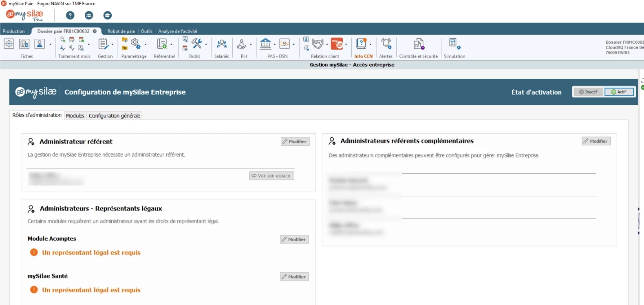Click the euro pencil icon in Traitement mois
The image size is (644, 305).
click(72, 48)
